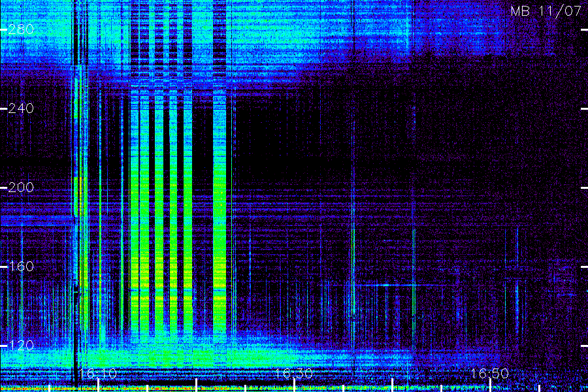Click the 160 frequency axis label
Screen dimensions: 588x392
[21, 267]
